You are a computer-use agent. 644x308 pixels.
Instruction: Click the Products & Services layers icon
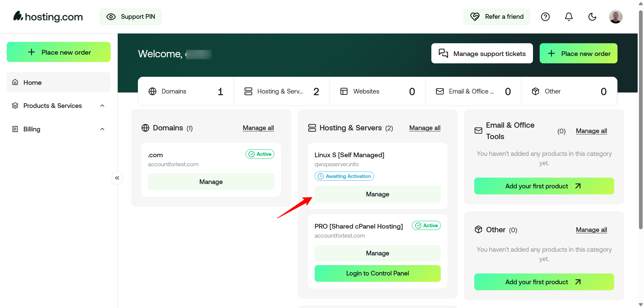tap(15, 106)
